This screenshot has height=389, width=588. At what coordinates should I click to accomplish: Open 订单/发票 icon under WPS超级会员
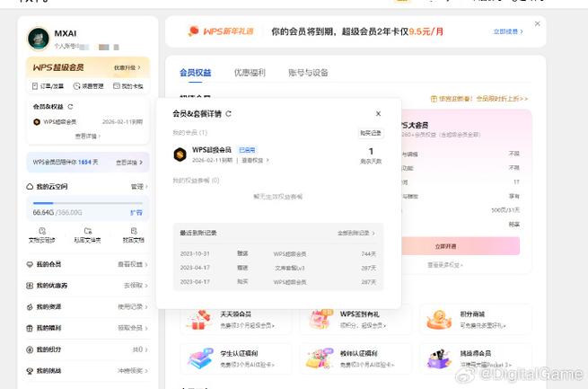pyautogui.click(x=35, y=86)
